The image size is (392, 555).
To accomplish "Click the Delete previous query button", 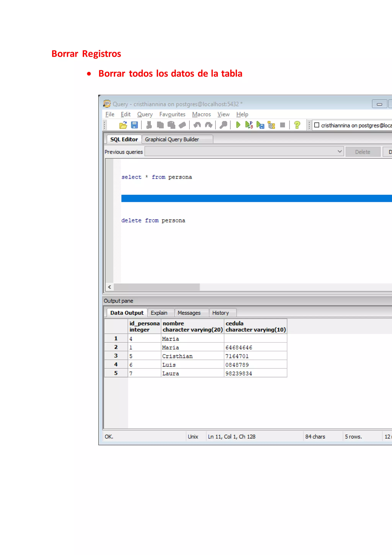I will 363,152.
